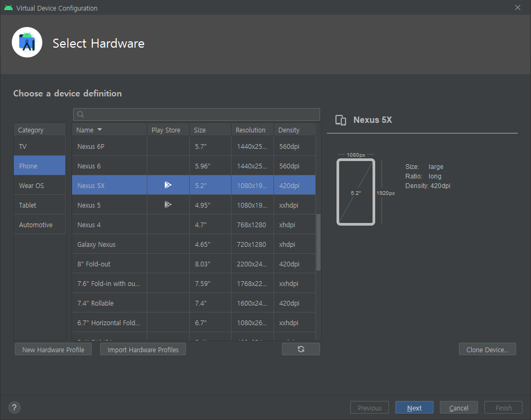The image size is (531, 420).
Task: Select the Nexus 6P device row
Action: click(x=194, y=146)
